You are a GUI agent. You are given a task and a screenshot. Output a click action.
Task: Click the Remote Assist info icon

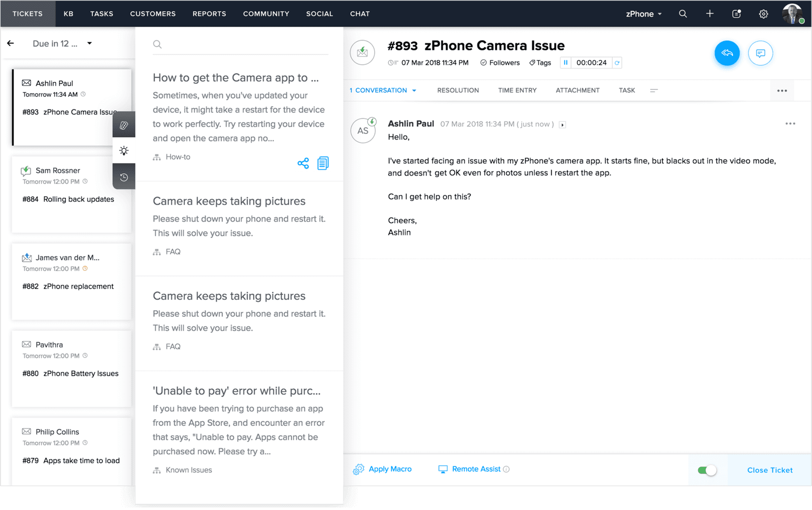click(506, 469)
